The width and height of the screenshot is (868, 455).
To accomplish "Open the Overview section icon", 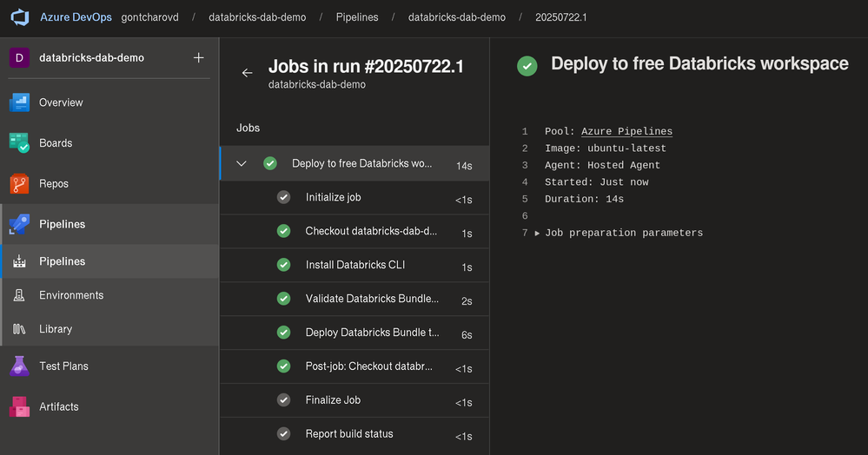I will coord(20,102).
